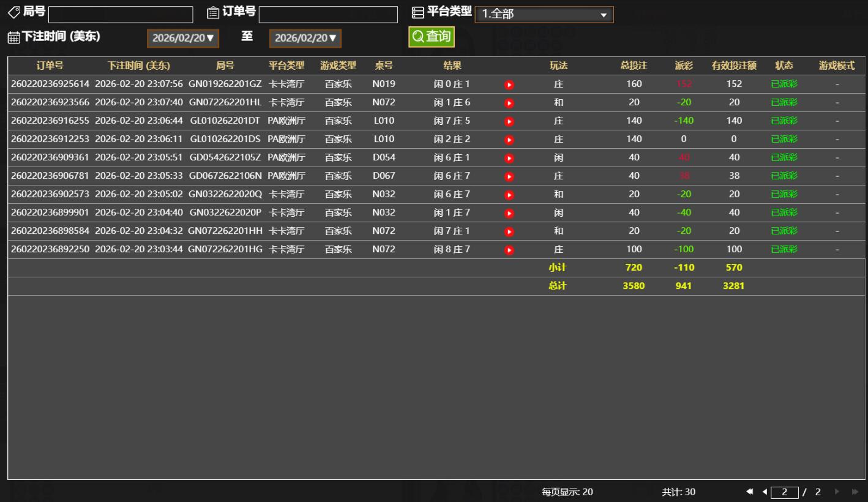Image resolution: width=868 pixels, height=502 pixels.
Task: Open the start date picker
Action: click(x=183, y=38)
